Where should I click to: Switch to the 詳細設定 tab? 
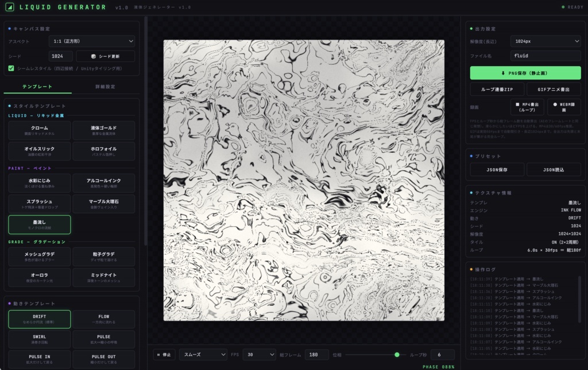click(106, 87)
